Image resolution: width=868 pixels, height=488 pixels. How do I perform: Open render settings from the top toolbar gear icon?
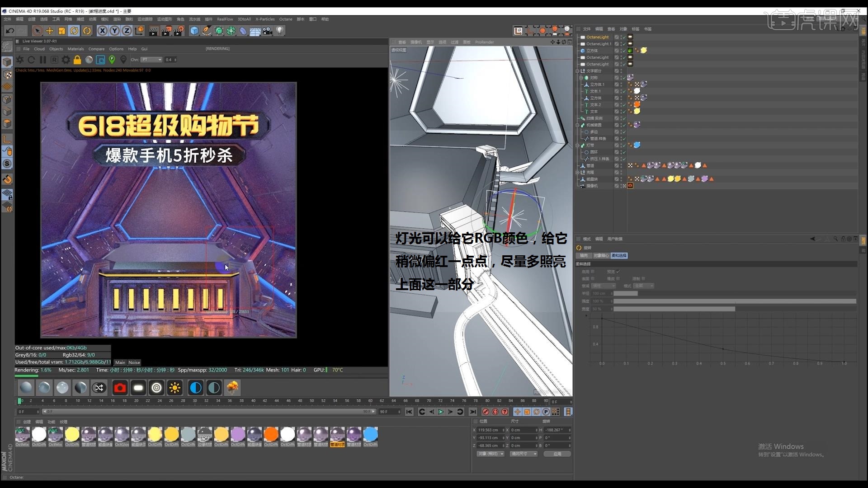(x=179, y=31)
